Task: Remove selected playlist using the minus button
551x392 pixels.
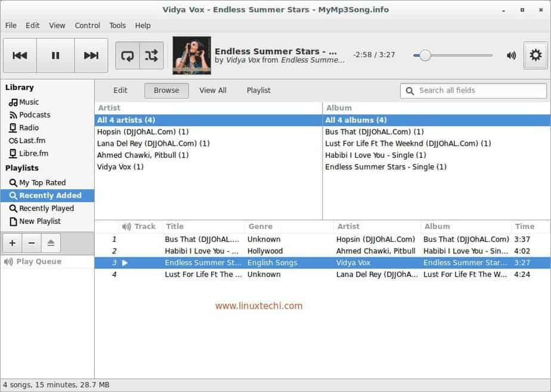Action: (x=32, y=242)
